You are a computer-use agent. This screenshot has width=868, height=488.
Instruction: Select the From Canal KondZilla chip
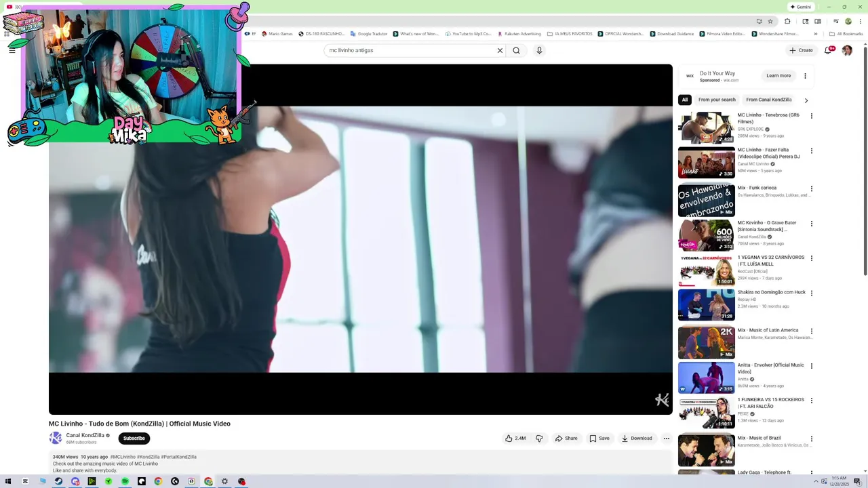point(769,100)
